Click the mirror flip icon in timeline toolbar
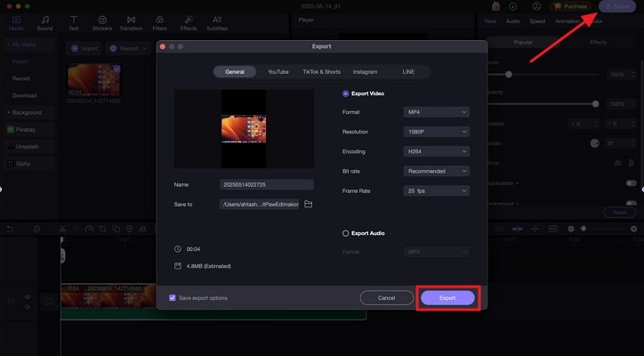The height and width of the screenshot is (356, 644). pos(143,229)
